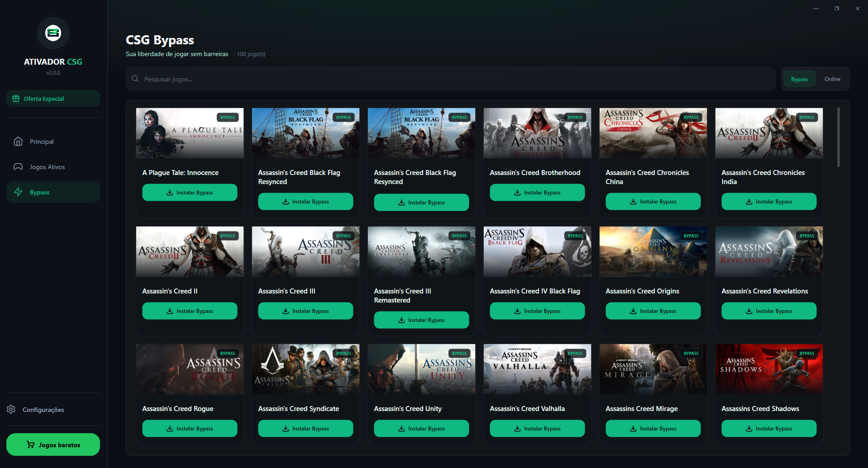Click the BYPASS badge on Assassin's Creed Valhalla
868x468 pixels.
click(575, 353)
